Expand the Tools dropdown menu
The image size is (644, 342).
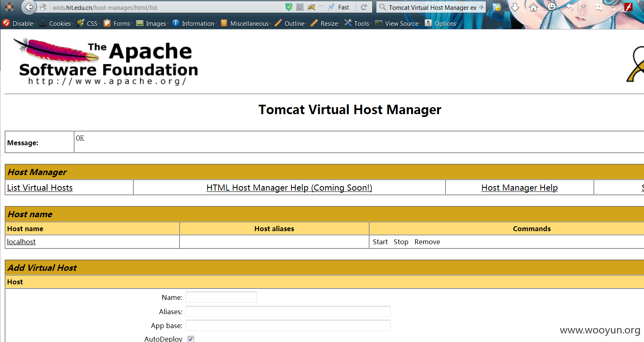[x=358, y=23]
